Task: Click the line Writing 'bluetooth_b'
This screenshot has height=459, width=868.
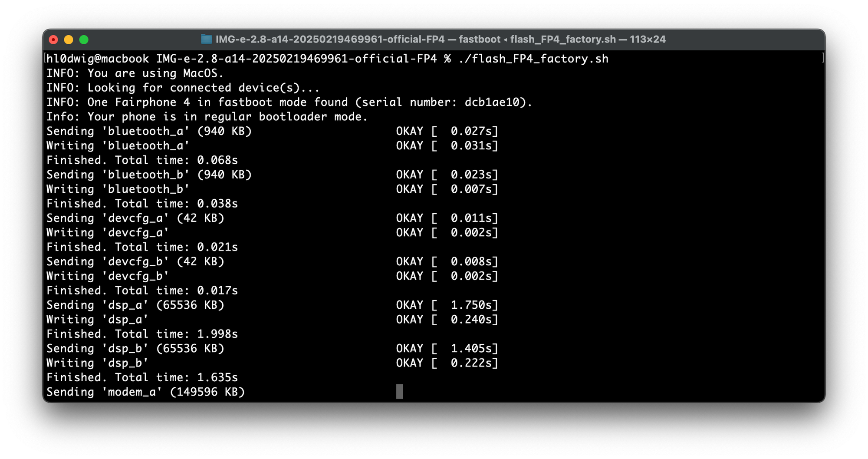Action: [118, 189]
